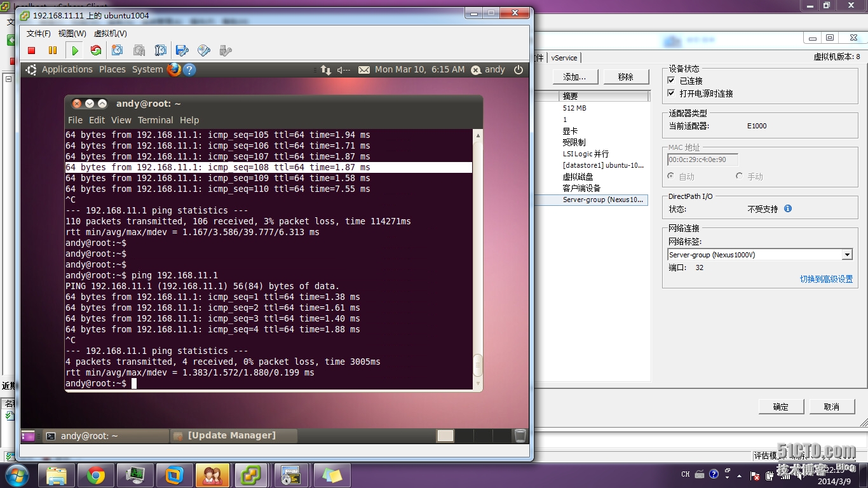This screenshot has width=868, height=488.
Task: Click the terminal scrollbar down arrow
Action: coord(478,383)
